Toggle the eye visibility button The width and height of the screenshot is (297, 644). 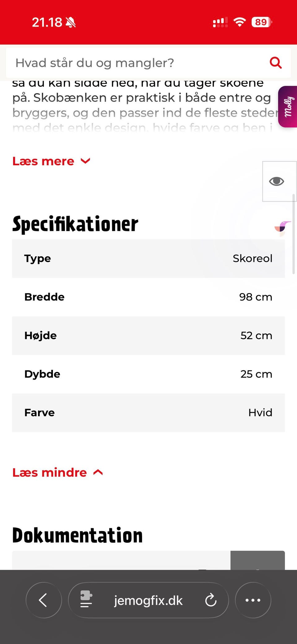point(276,181)
